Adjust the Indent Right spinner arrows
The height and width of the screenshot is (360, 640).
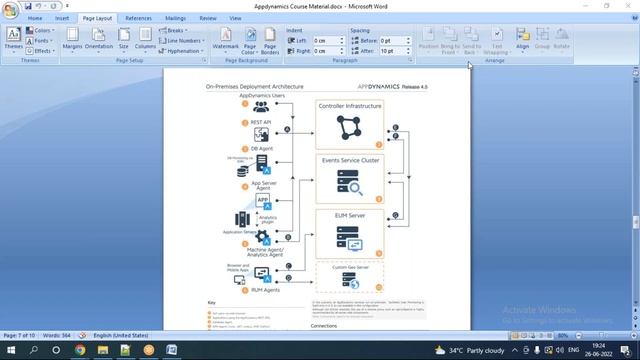pos(342,51)
